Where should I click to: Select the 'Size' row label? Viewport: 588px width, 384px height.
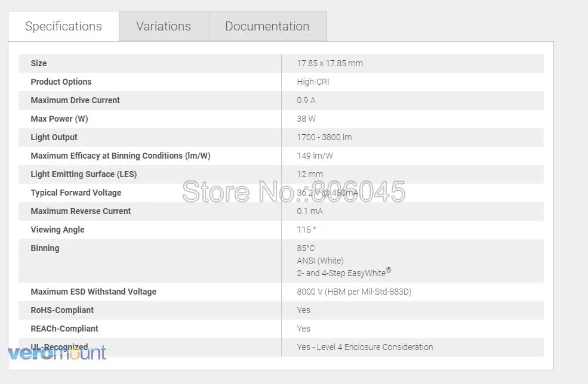[39, 63]
